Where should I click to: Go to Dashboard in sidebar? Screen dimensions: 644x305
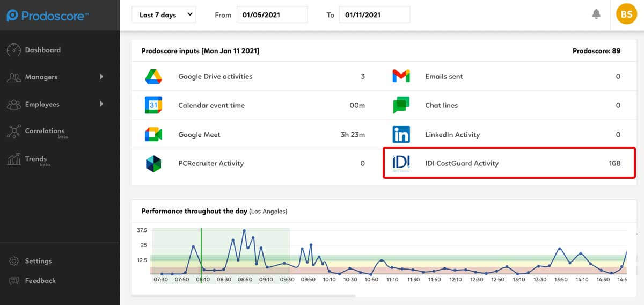42,50
